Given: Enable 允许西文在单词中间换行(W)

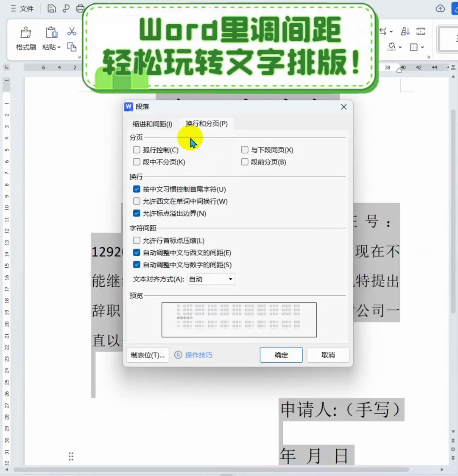Looking at the screenshot, I should pyautogui.click(x=137, y=201).
